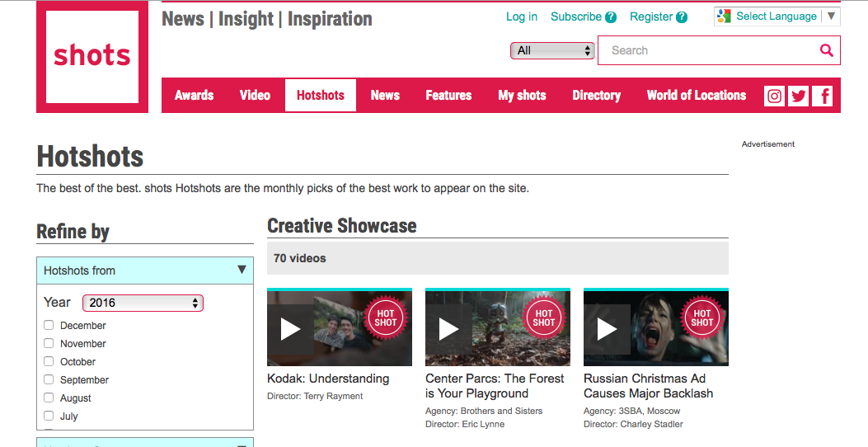Click the Log in link
This screenshot has width=868, height=447.
522,16
